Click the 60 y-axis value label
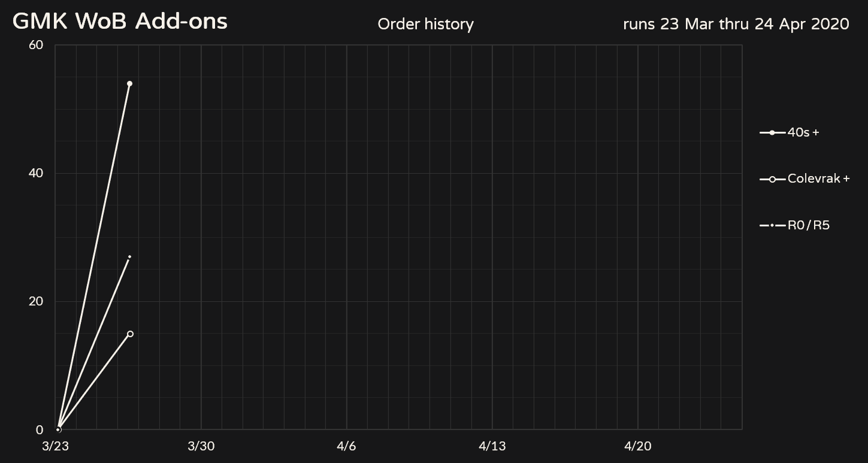 pos(36,45)
